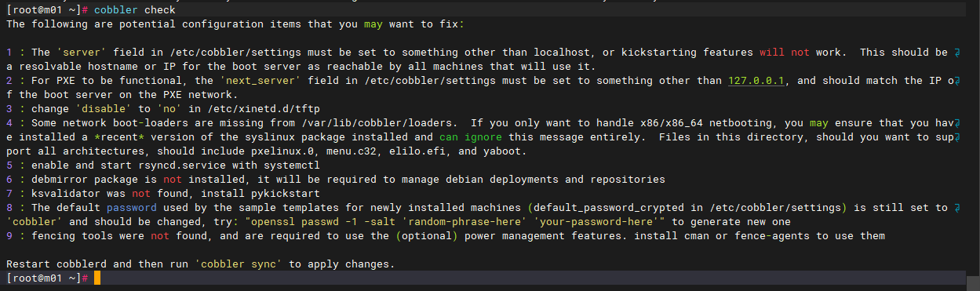Click 'The following are potential configuration items' line
This screenshot has width=980, height=291.
click(x=235, y=24)
